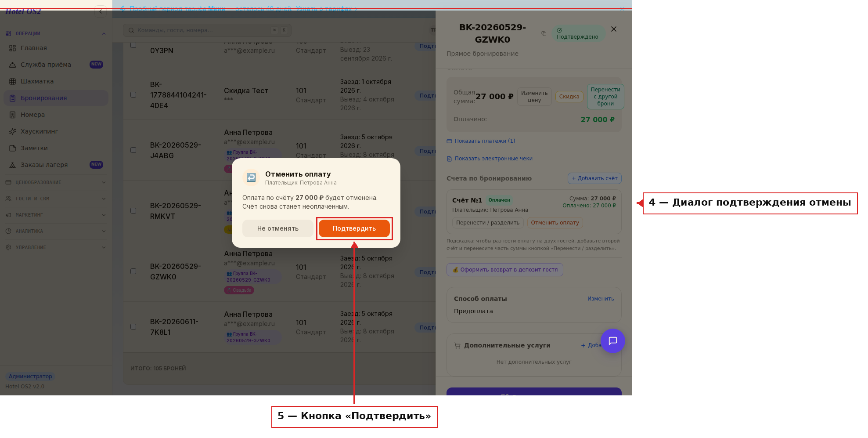
Task: Click the Шахматка grid icon
Action: click(12, 81)
